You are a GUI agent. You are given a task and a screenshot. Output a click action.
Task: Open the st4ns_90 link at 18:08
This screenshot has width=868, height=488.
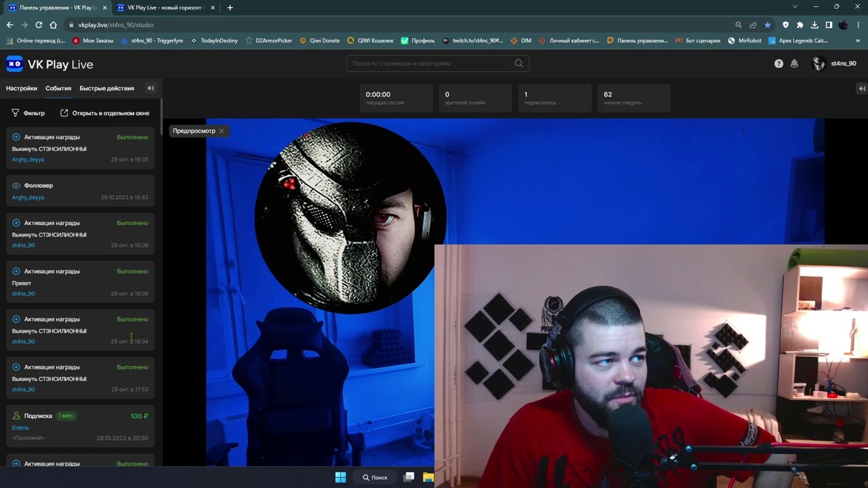point(23,245)
